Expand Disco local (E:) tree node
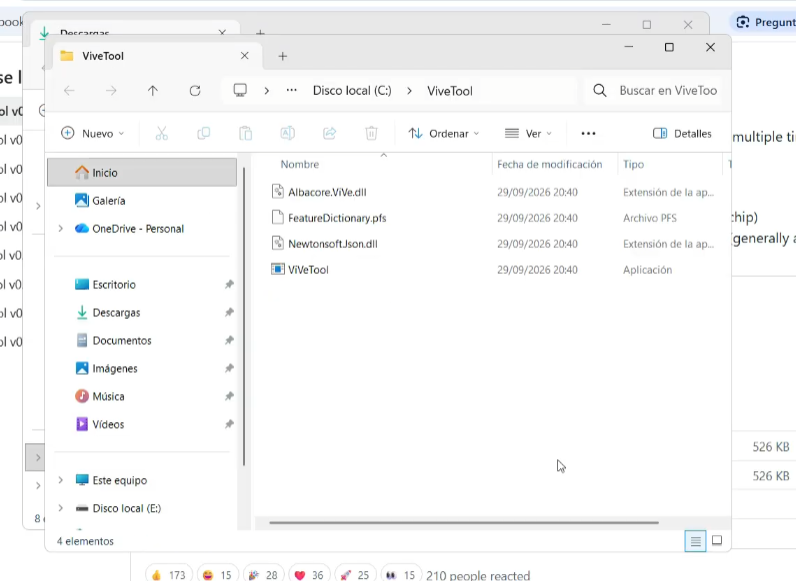This screenshot has width=796, height=581. [x=60, y=508]
